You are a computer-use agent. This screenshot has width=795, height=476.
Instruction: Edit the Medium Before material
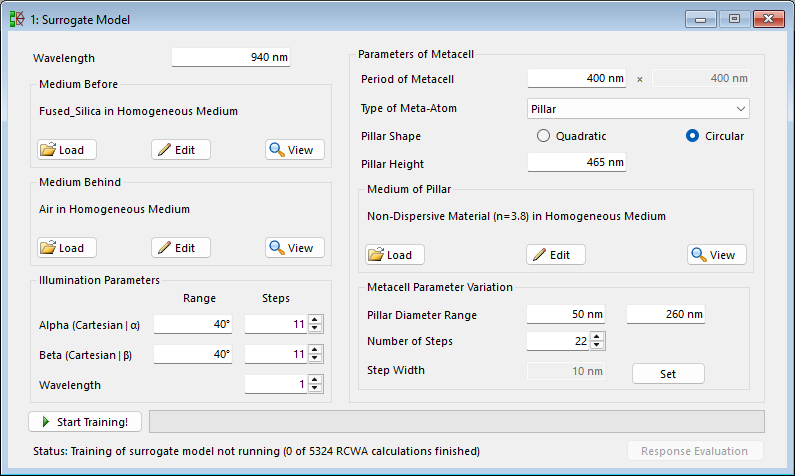(x=181, y=150)
